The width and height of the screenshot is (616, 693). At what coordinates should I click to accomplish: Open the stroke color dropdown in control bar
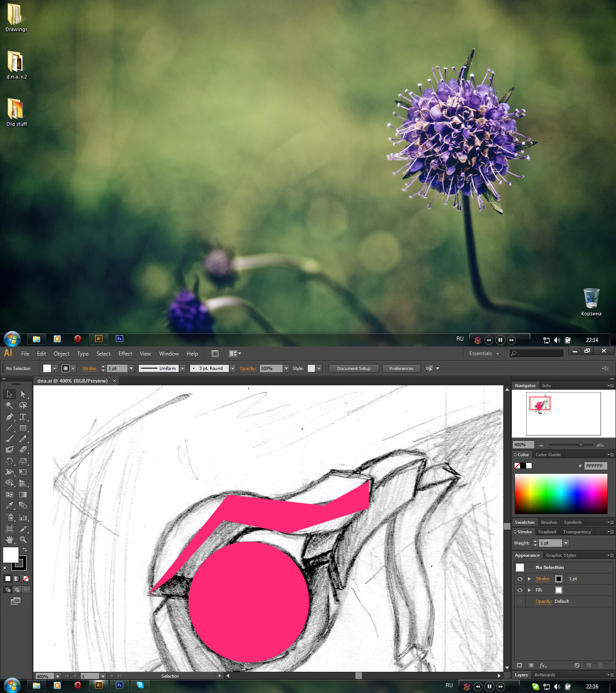point(73,369)
